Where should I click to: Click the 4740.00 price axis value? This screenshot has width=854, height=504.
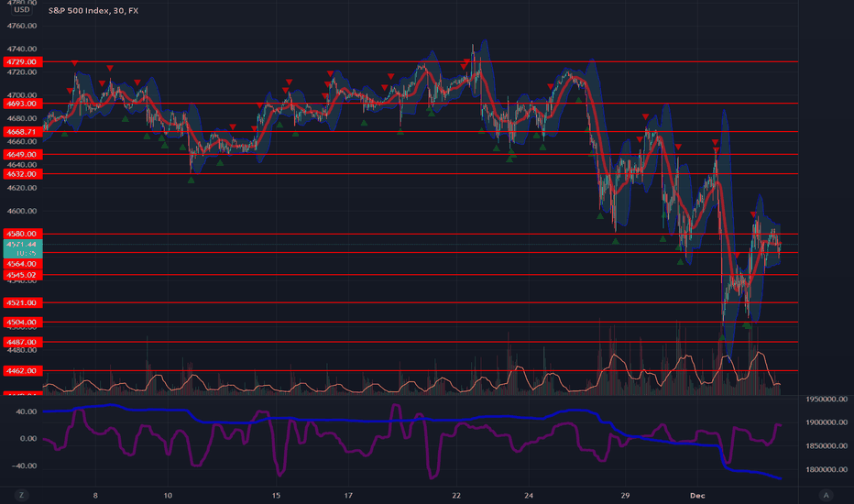pyautogui.click(x=22, y=49)
